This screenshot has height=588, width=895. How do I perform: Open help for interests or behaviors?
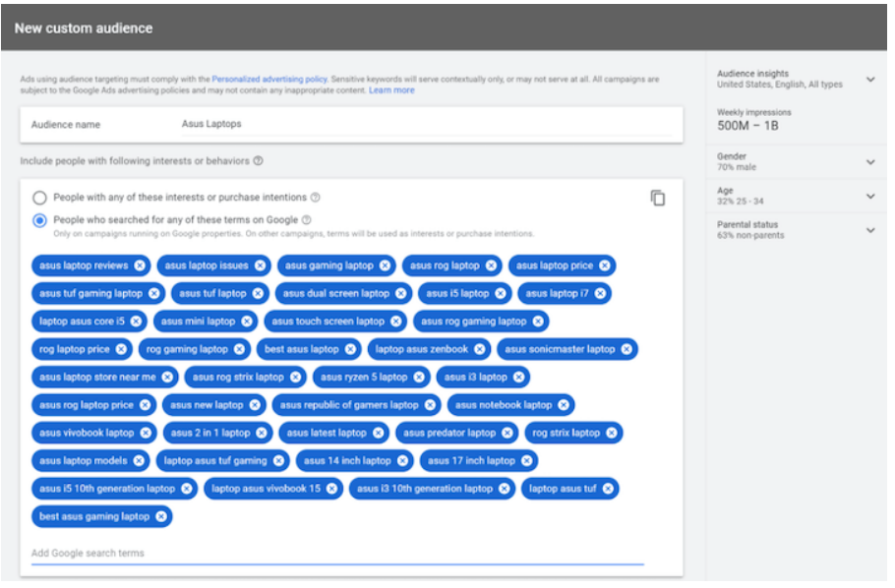pyautogui.click(x=259, y=161)
